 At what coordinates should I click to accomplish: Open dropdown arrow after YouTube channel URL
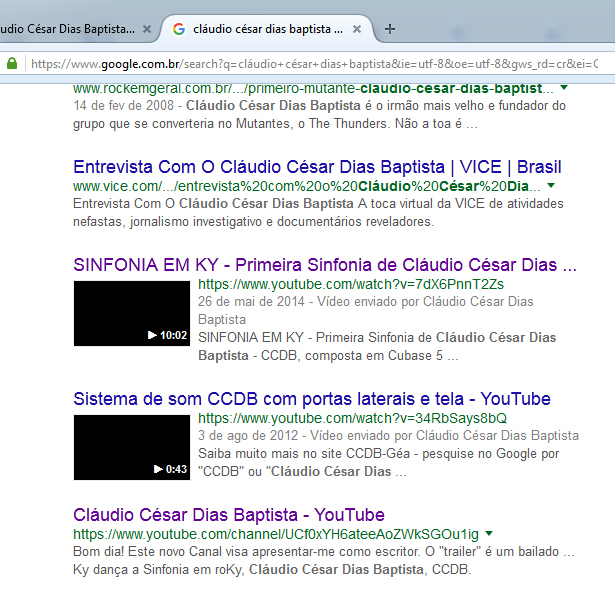click(489, 535)
